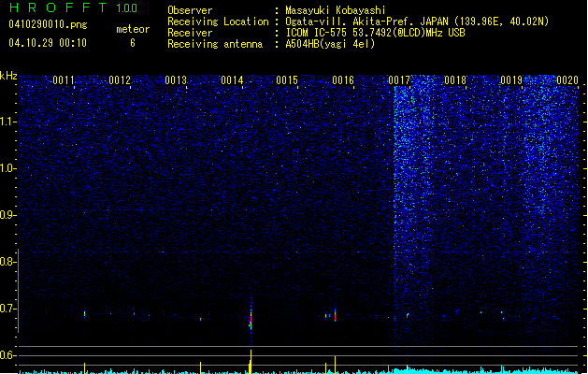Click the 'Receiving Location' field label
Image resolution: width=588 pixels, height=374 pixels.
[x=218, y=22]
